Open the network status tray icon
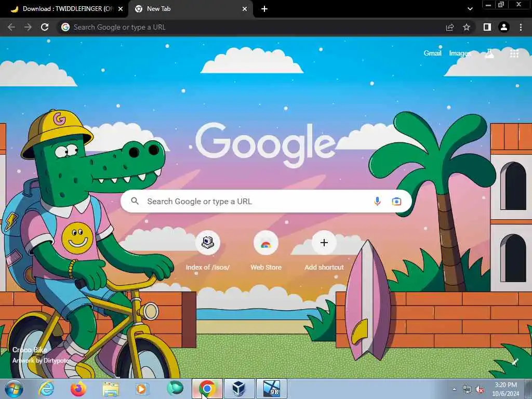Image resolution: width=532 pixels, height=399 pixels. (x=467, y=390)
